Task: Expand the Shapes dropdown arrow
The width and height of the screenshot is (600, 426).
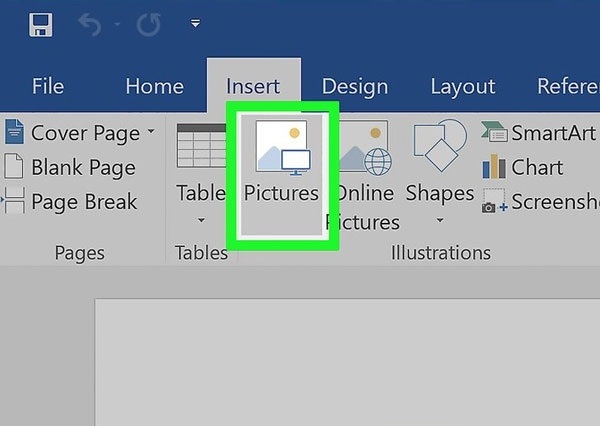Action: [x=440, y=220]
